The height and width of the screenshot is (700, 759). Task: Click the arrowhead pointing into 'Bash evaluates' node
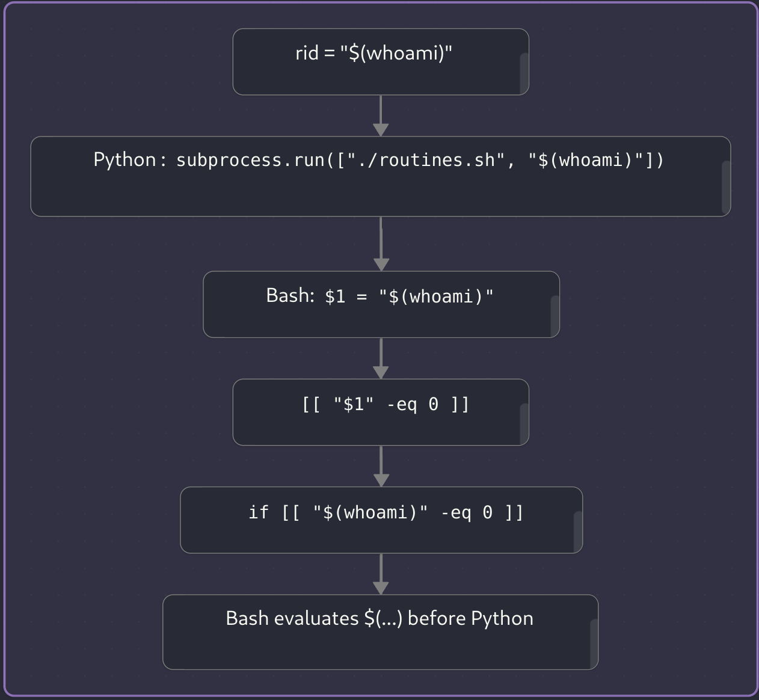click(381, 588)
